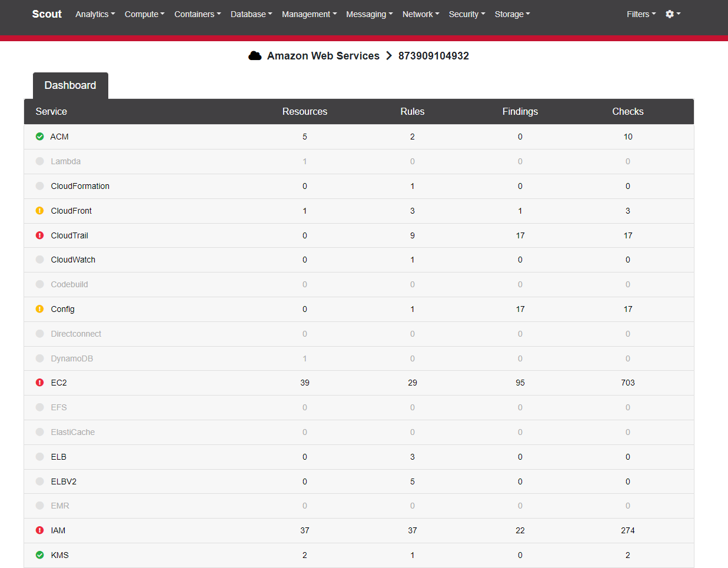
Task: Click the Lambda service name
Action: click(66, 161)
